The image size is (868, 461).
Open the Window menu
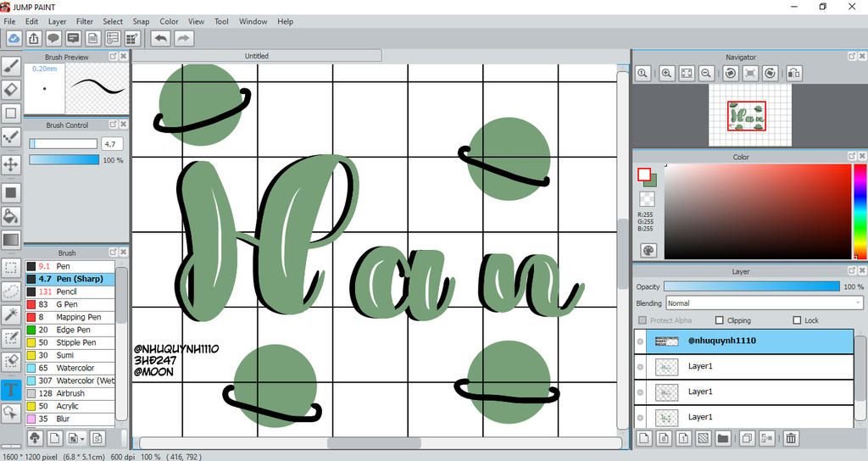(x=253, y=21)
